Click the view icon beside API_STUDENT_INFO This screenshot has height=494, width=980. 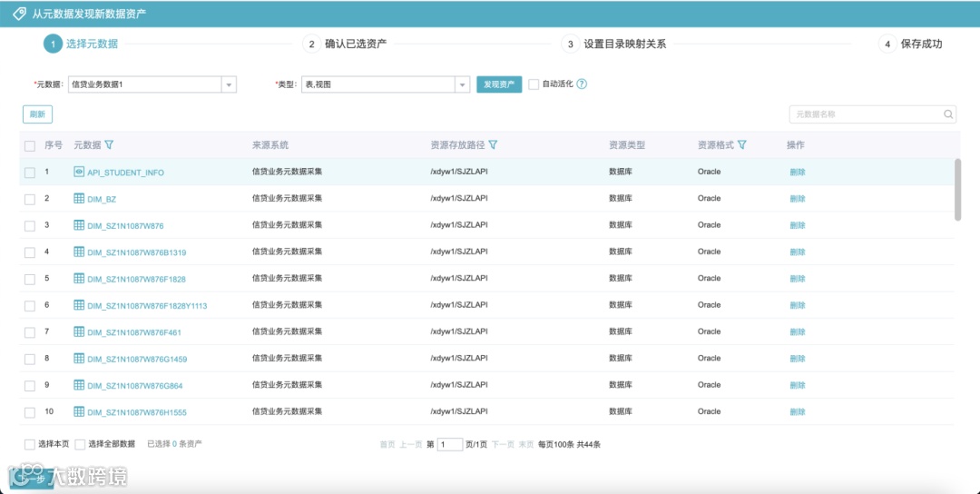click(79, 172)
